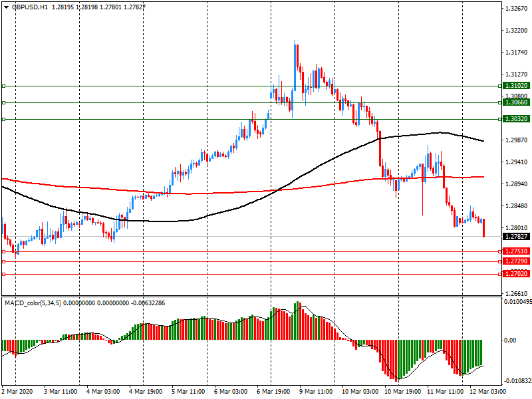The height and width of the screenshot is (399, 532).
Task: Select the red 1.27510 support level label
Action: [x=517, y=251]
